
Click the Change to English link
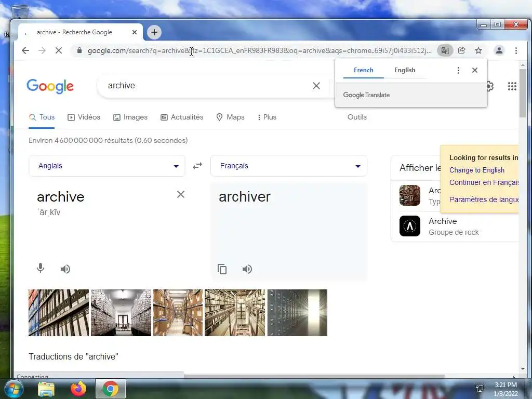[x=477, y=170]
